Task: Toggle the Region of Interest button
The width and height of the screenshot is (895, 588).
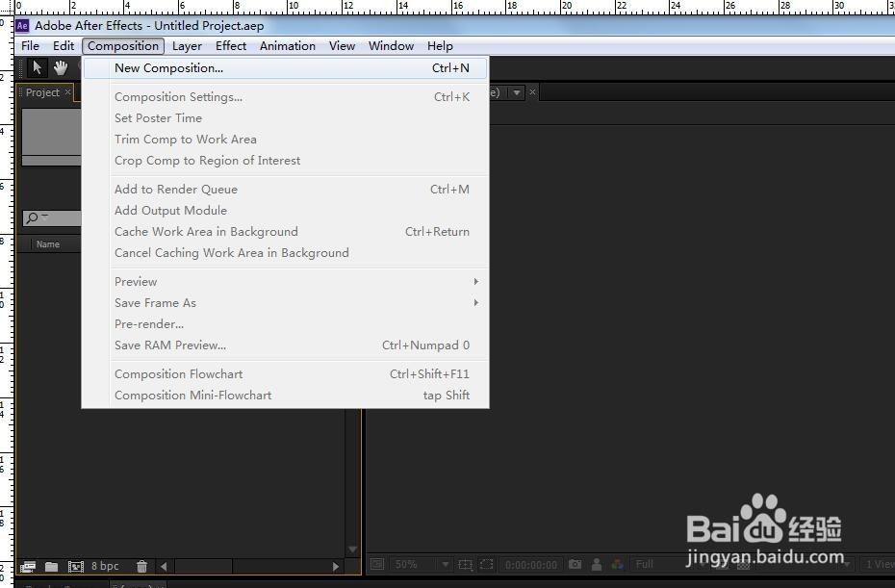Action: click(486, 564)
